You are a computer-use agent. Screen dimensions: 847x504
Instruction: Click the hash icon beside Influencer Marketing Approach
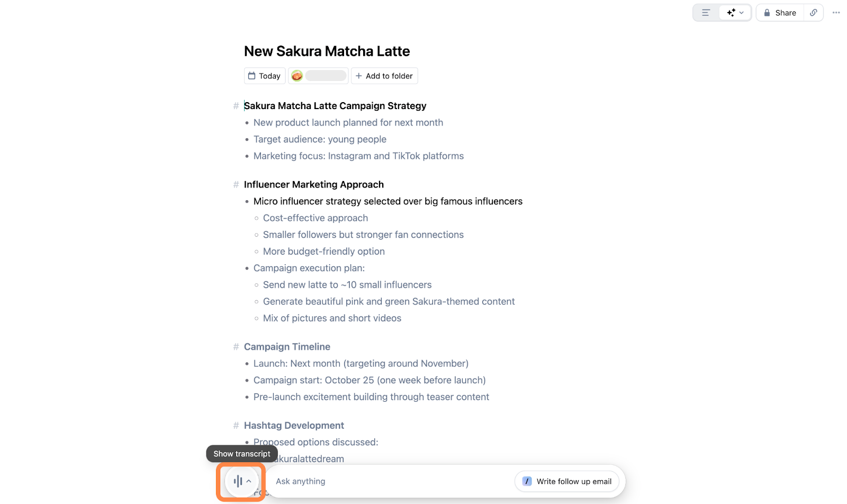[x=236, y=185]
